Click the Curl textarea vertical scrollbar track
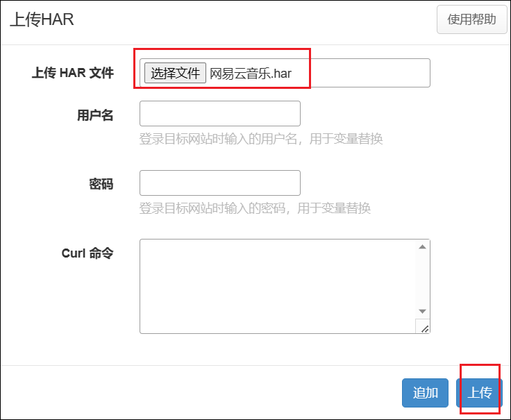 pos(423,278)
